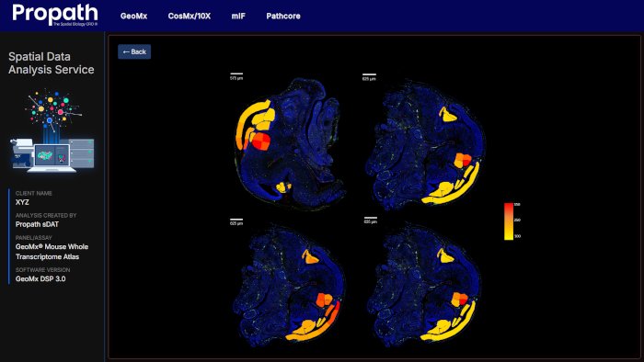This screenshot has height=362, width=644.
Task: Open the bottom-right tissue section image
Action: [424, 285]
